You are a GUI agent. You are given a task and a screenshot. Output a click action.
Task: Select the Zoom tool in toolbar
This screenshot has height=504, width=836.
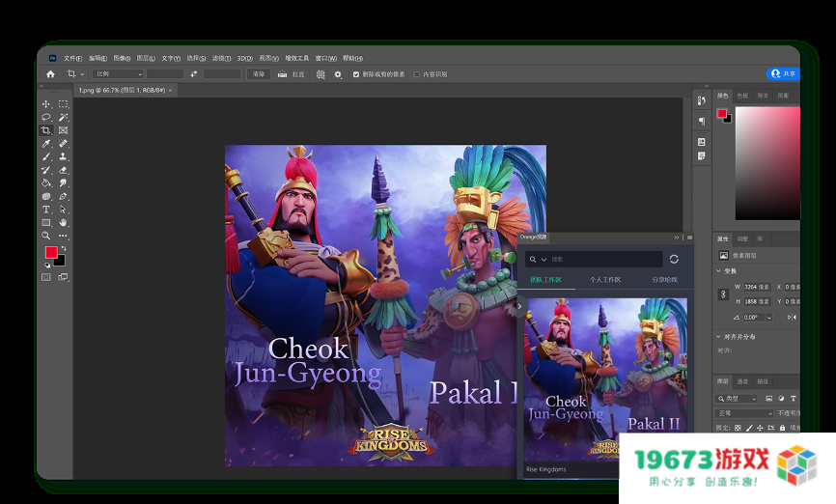[x=45, y=236]
